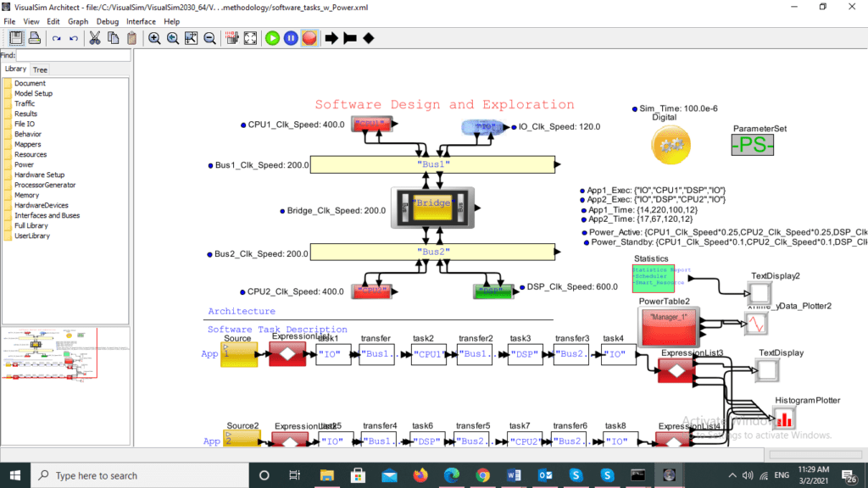The width and height of the screenshot is (868, 488).
Task: Expand the Traffic library folder
Action: [25, 103]
